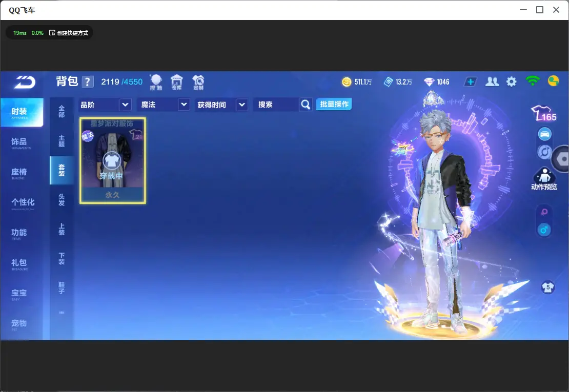Click the yellow round icon beside Wi-Fi
Screen dimensions: 569x392
point(554,80)
